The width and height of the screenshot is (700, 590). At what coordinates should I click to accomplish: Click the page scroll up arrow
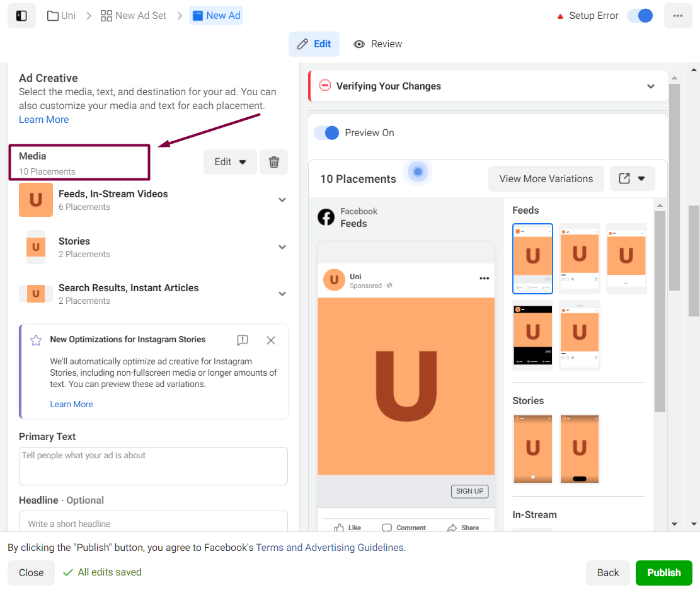pos(694,70)
